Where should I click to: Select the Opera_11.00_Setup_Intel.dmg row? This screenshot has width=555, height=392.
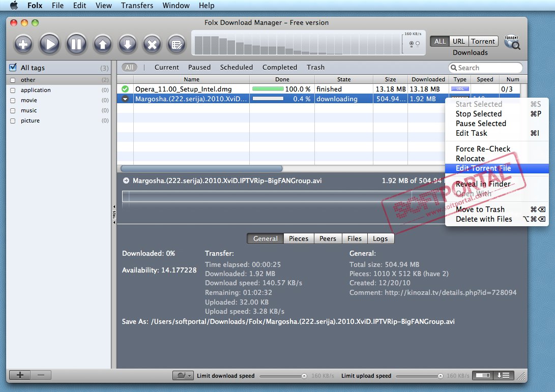318,89
